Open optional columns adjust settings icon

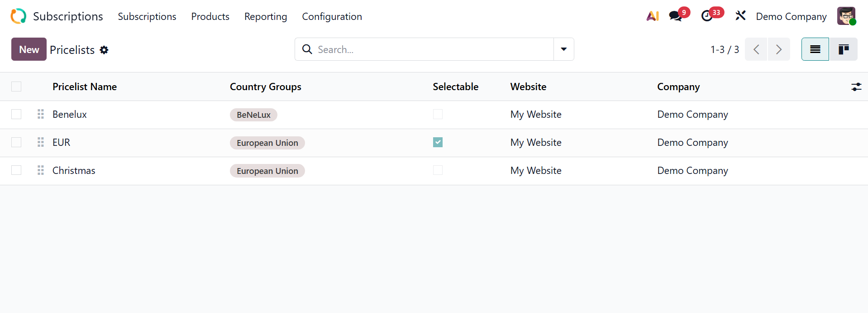[856, 87]
